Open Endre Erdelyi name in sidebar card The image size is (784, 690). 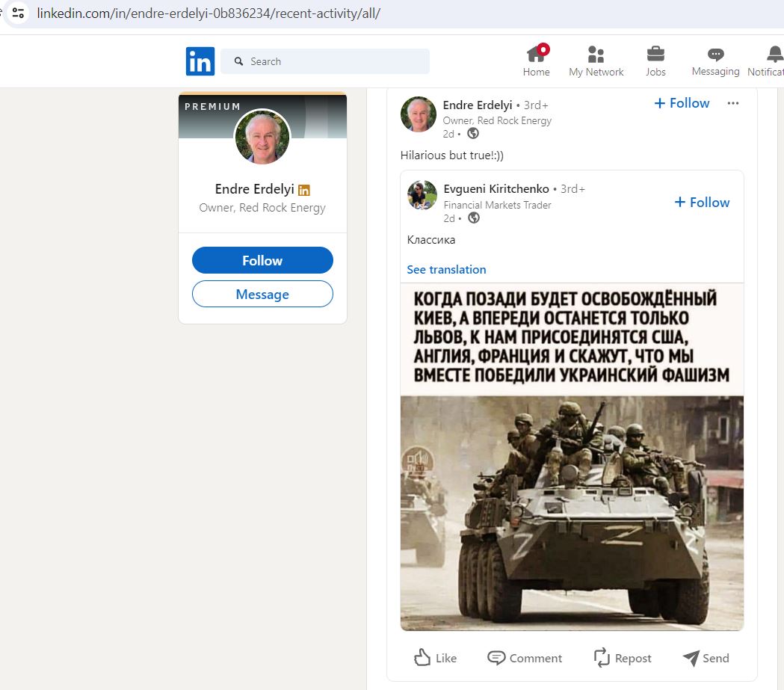pyautogui.click(x=255, y=189)
